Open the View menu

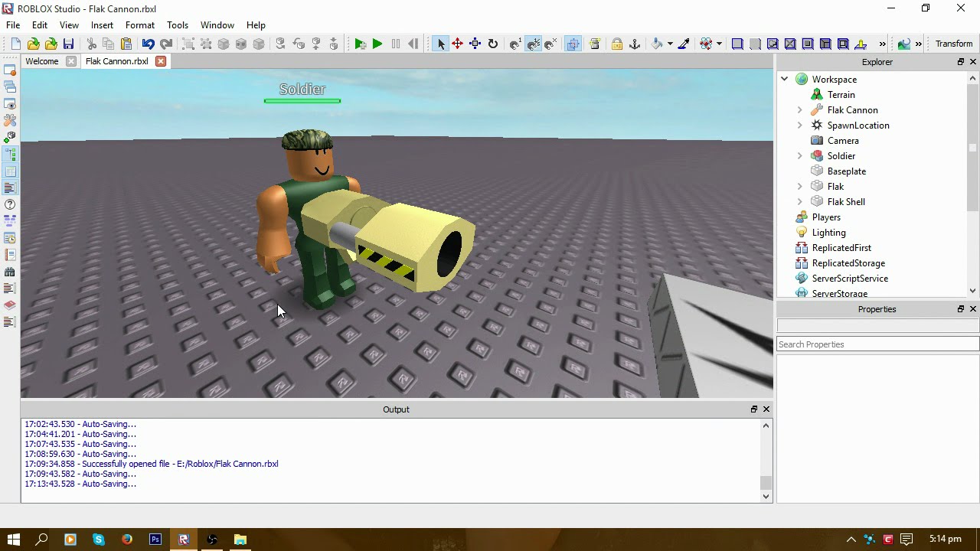pos(69,25)
